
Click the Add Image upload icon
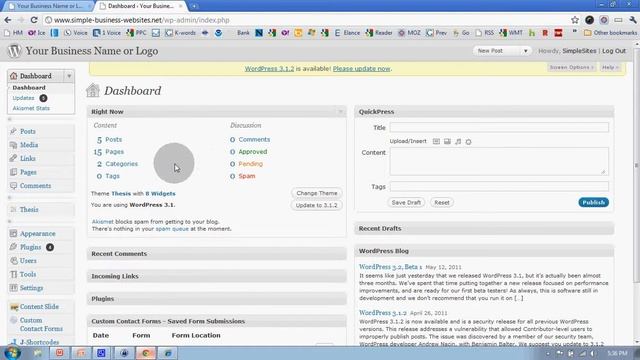tap(436, 142)
